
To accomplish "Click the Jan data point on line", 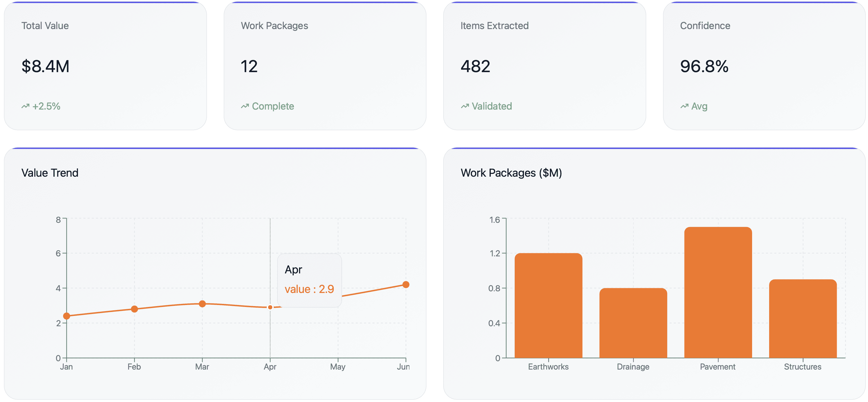I will pyautogui.click(x=67, y=316).
